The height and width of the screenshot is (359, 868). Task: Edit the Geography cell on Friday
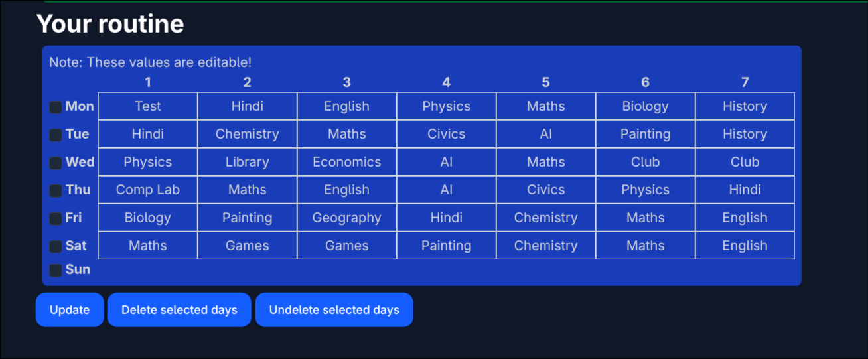[x=347, y=218]
